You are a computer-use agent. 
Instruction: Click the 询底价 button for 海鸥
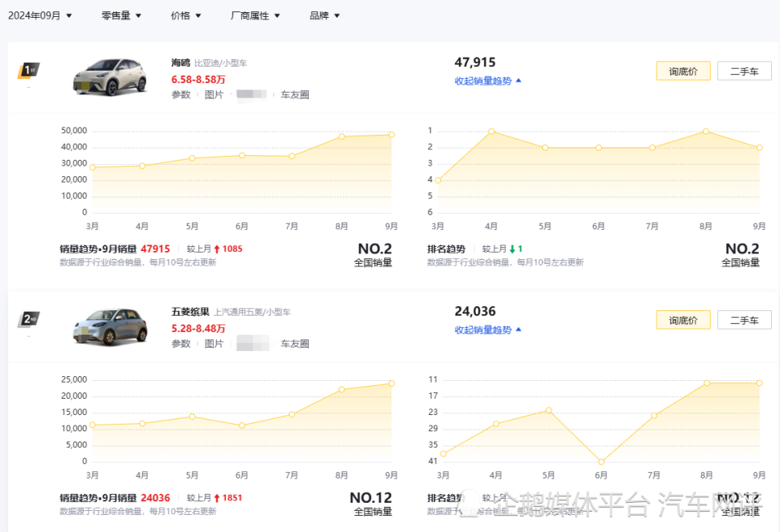coord(682,71)
